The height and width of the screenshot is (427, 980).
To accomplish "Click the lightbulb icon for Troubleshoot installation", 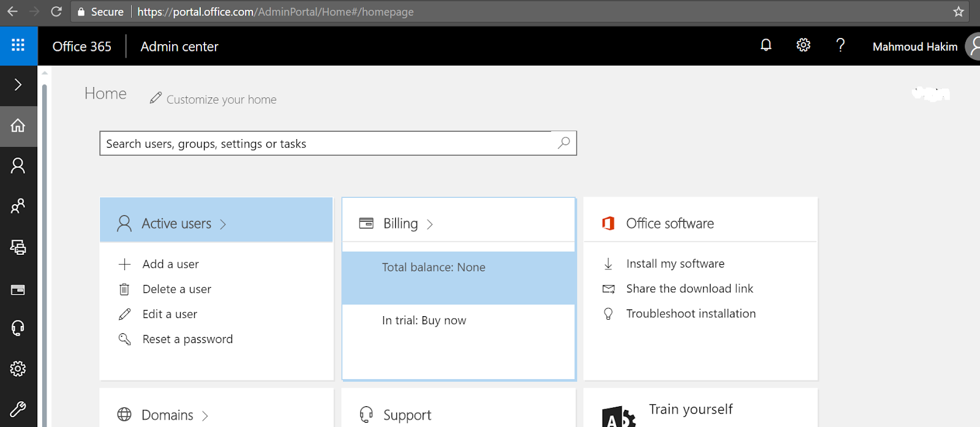I will click(x=608, y=314).
